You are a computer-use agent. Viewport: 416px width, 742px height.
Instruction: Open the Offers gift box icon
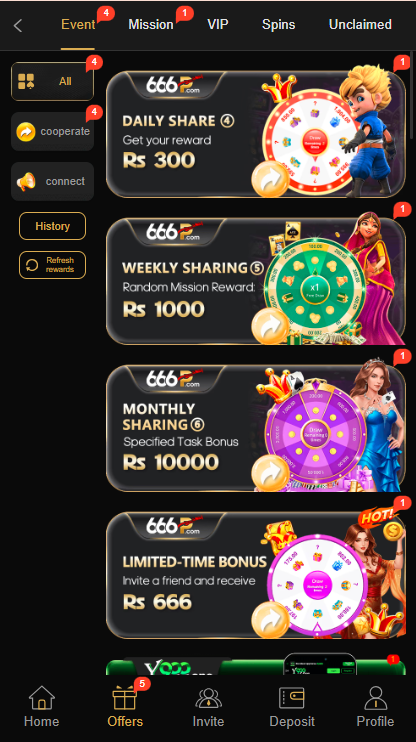pyautogui.click(x=125, y=698)
